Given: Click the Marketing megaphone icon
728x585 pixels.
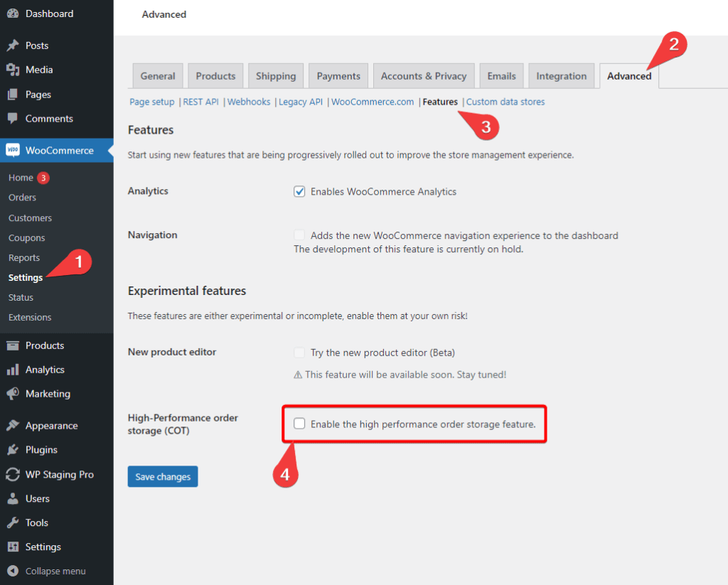Looking at the screenshot, I should 13,394.
